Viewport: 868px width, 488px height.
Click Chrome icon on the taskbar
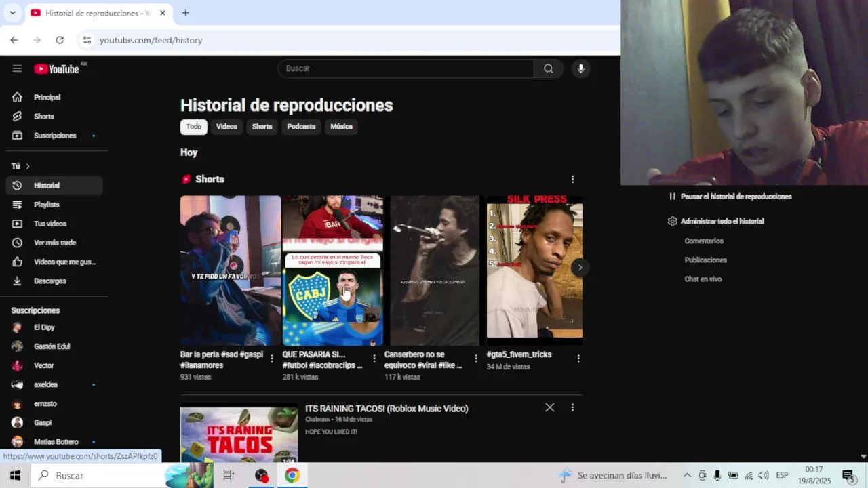(x=292, y=476)
